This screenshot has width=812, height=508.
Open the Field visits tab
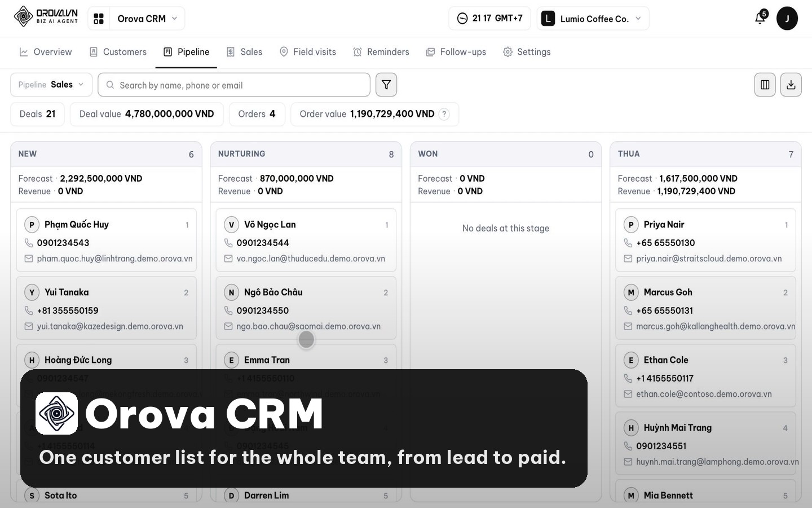click(x=308, y=52)
